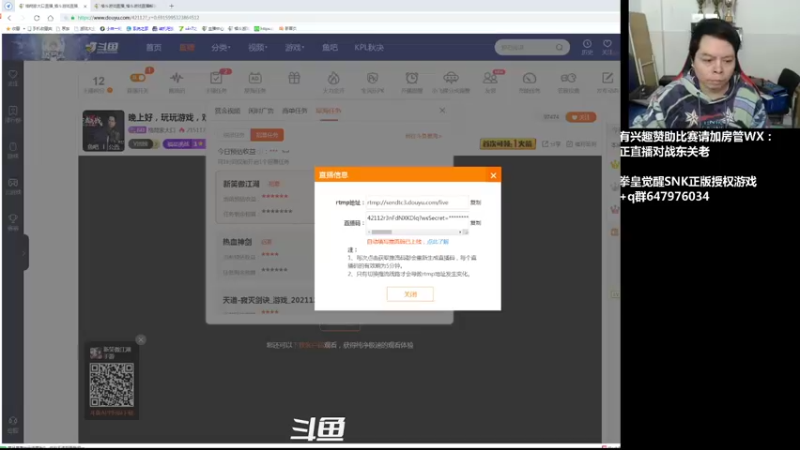Click the alarm clock reminder icon
The height and width of the screenshot is (450, 800).
pyautogui.click(x=412, y=78)
